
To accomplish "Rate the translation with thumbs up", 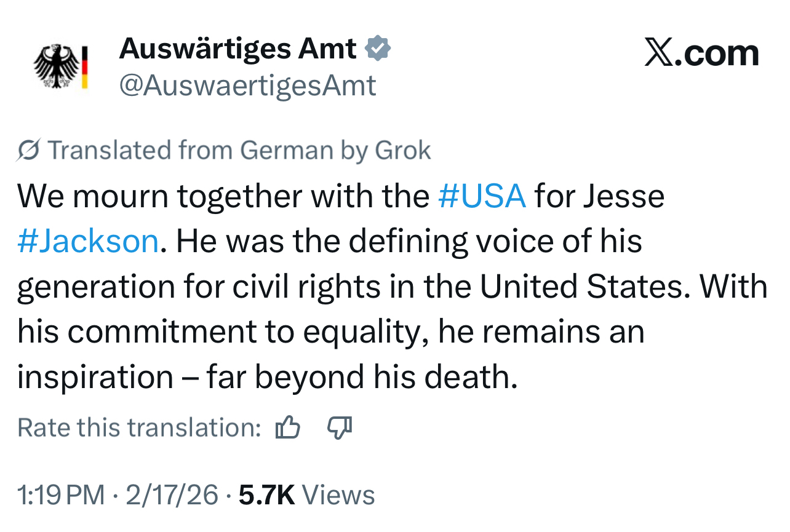I will click(287, 427).
